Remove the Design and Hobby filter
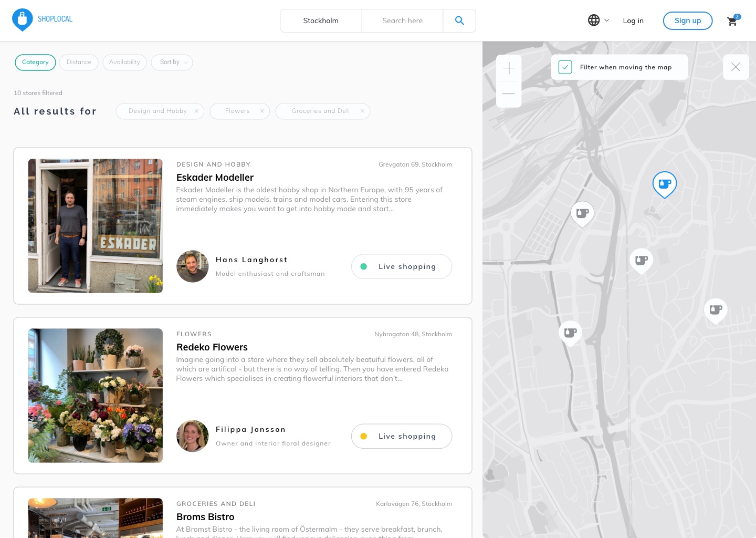The height and width of the screenshot is (538, 756). pos(196,111)
